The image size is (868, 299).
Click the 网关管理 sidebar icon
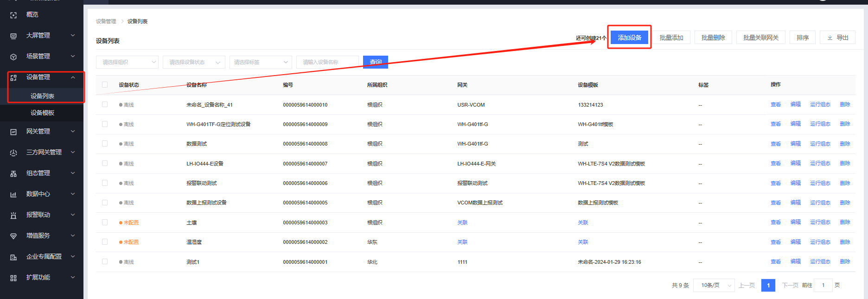coord(13,132)
